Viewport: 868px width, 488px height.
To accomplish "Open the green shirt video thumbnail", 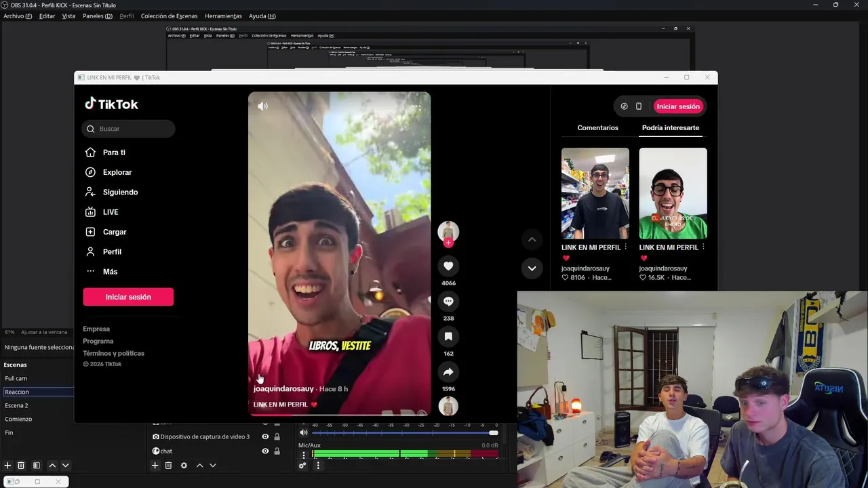I will [x=673, y=193].
